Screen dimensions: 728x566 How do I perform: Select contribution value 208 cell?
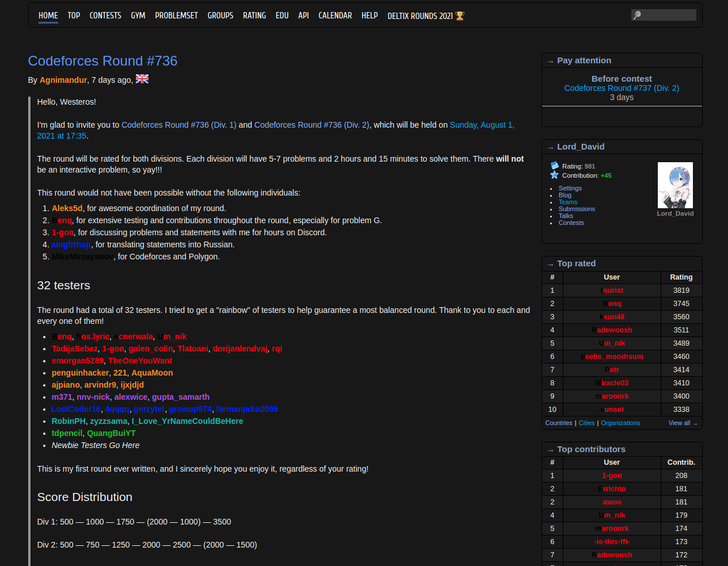click(681, 476)
